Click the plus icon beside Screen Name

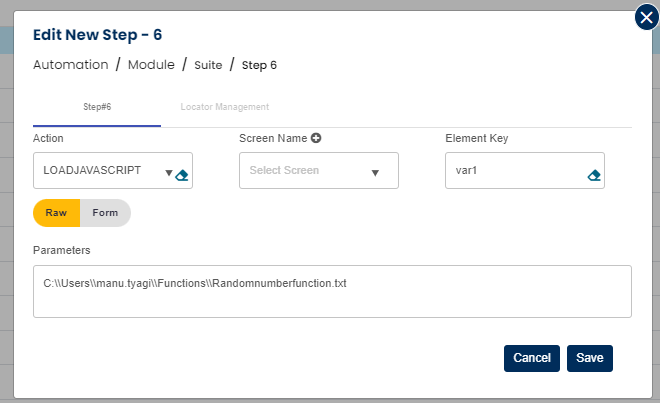(315, 138)
